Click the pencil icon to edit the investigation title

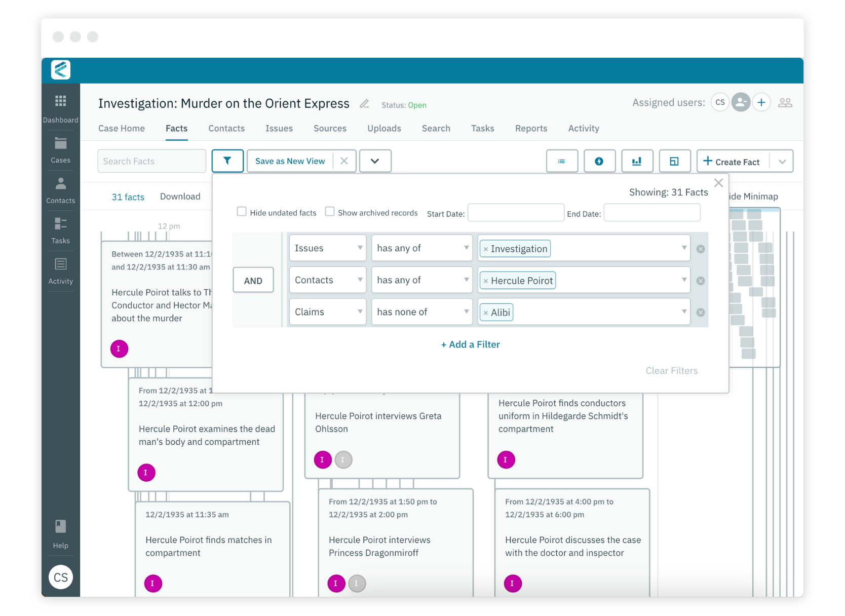[x=364, y=104]
